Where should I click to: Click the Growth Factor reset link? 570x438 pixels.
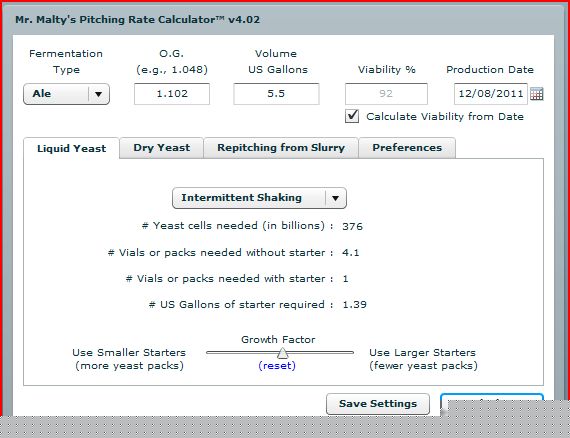(x=277, y=366)
